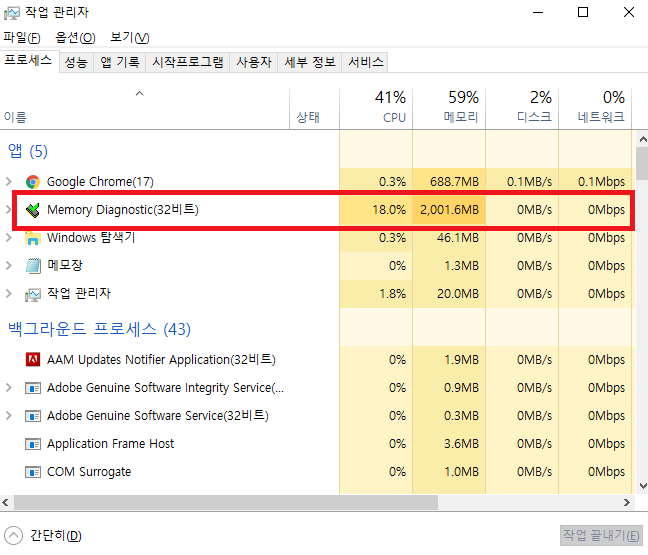Click the AAM Updates Notifier Adobe icon
Screen dimensions: 648x555
tap(33, 360)
